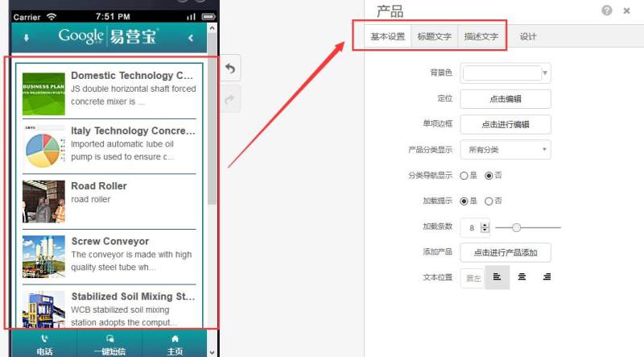Expand the 产品分类显示 所有分类 dropdown
Image resolution: width=644 pixels, height=357 pixels.
506,150
